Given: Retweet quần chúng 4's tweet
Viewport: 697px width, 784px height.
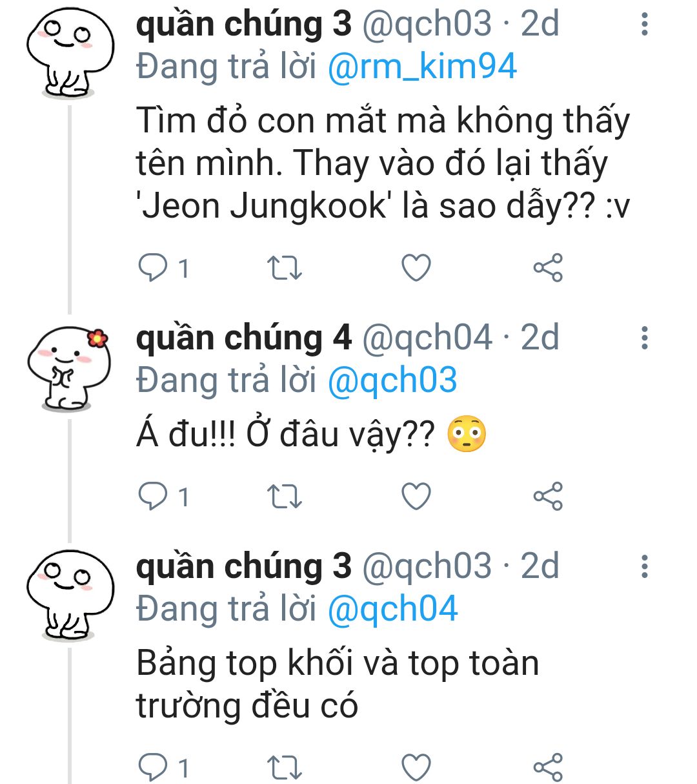Looking at the screenshot, I should (285, 496).
